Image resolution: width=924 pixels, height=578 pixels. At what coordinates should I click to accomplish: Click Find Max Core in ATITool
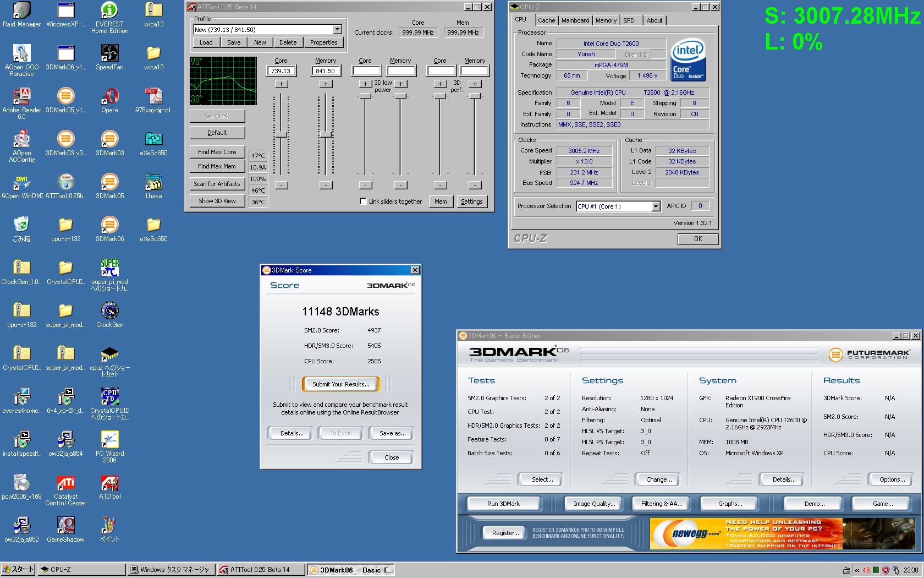(217, 152)
